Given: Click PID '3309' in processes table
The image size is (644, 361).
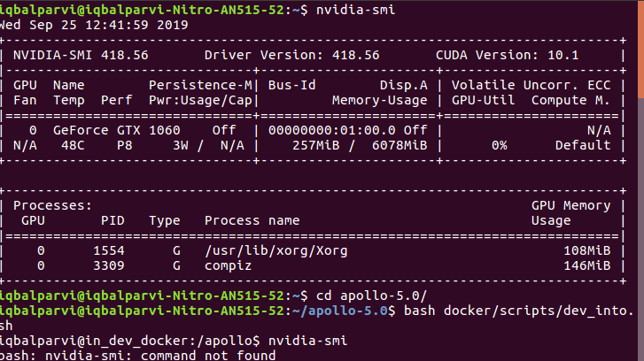Looking at the screenshot, I should click(x=108, y=265).
